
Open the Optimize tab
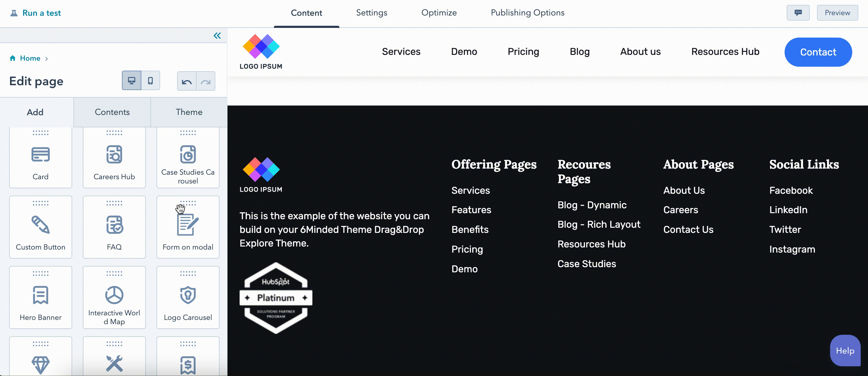tap(439, 13)
